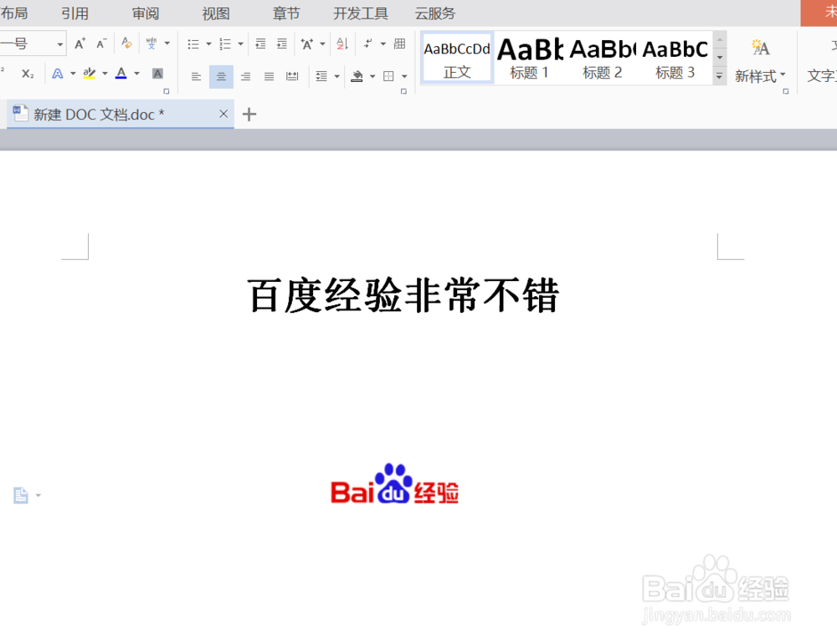Expand line spacing dropdown arrow

point(336,76)
